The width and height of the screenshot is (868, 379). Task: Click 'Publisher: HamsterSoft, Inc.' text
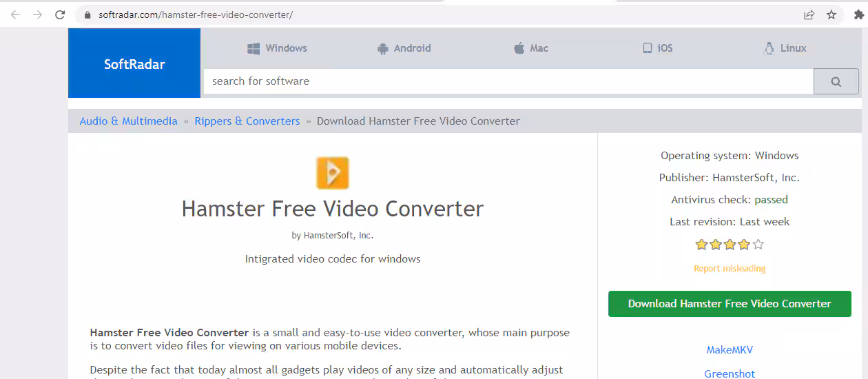(730, 178)
